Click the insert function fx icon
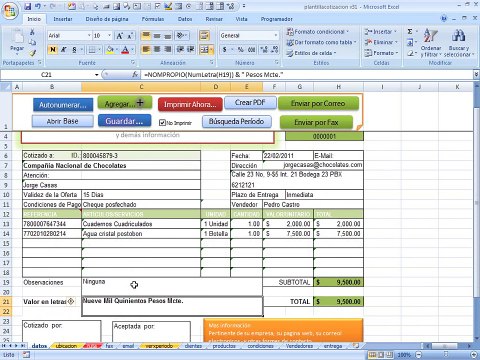Image resolution: width=480 pixels, height=360 pixels. [x=135, y=75]
